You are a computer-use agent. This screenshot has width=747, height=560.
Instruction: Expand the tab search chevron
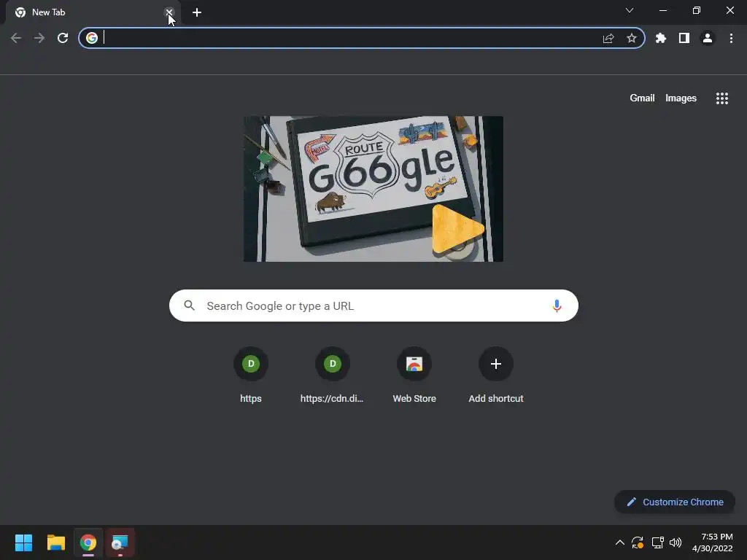(630, 10)
